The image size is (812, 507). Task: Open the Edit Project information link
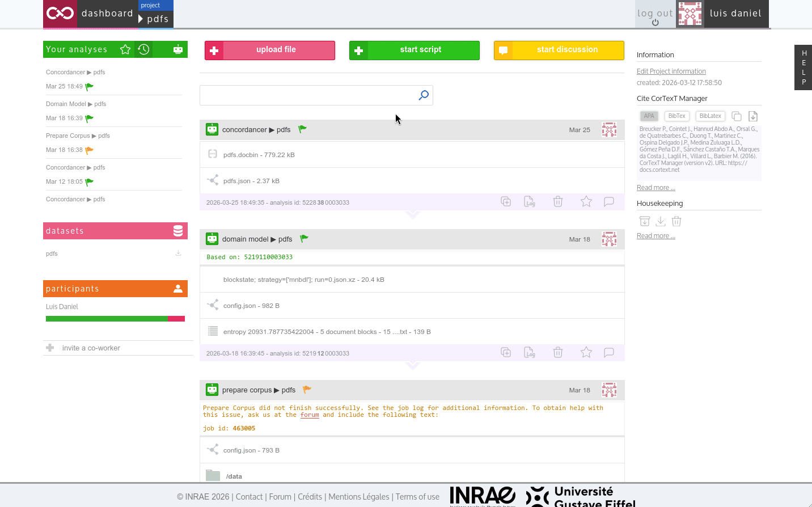pyautogui.click(x=671, y=71)
